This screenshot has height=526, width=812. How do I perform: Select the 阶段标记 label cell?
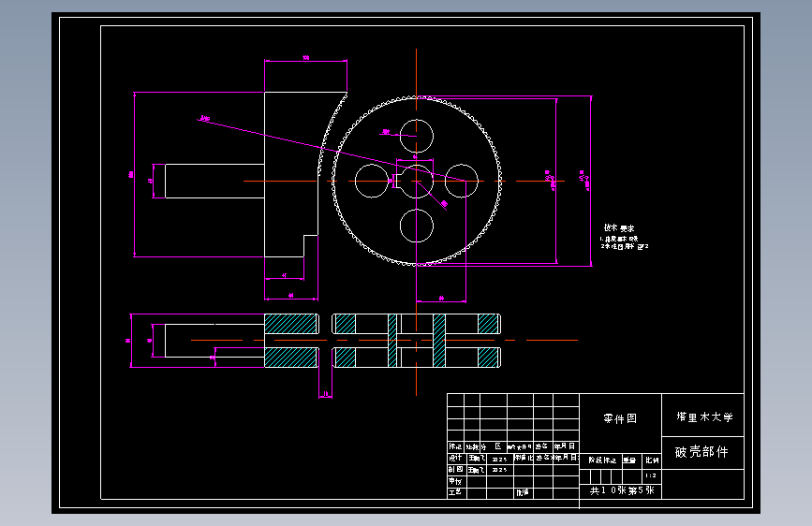pyautogui.click(x=602, y=460)
